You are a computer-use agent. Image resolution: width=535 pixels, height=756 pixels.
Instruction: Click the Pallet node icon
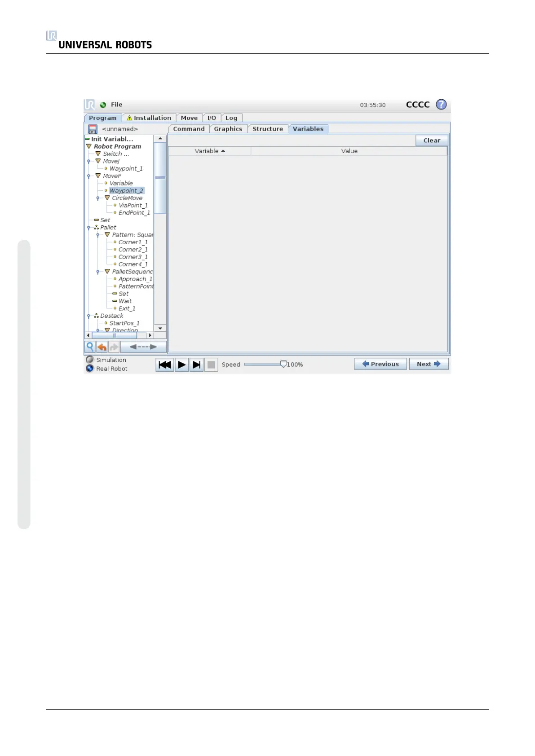click(96, 228)
